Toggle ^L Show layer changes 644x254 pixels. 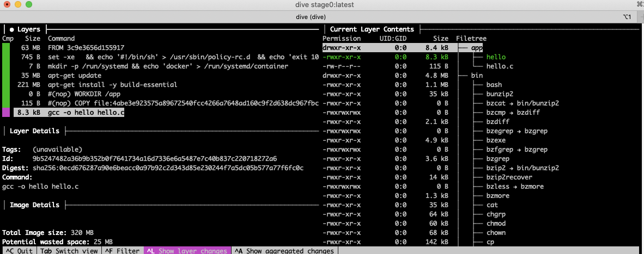187,251
